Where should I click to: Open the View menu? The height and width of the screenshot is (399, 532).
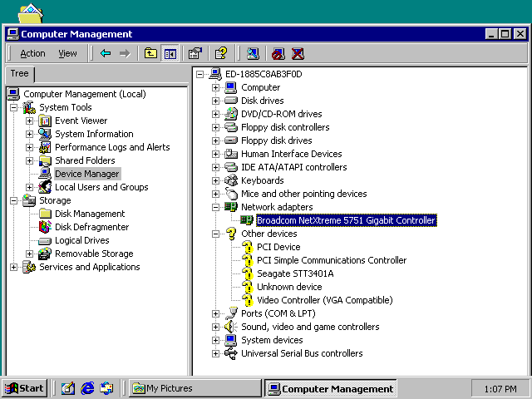[x=67, y=53]
